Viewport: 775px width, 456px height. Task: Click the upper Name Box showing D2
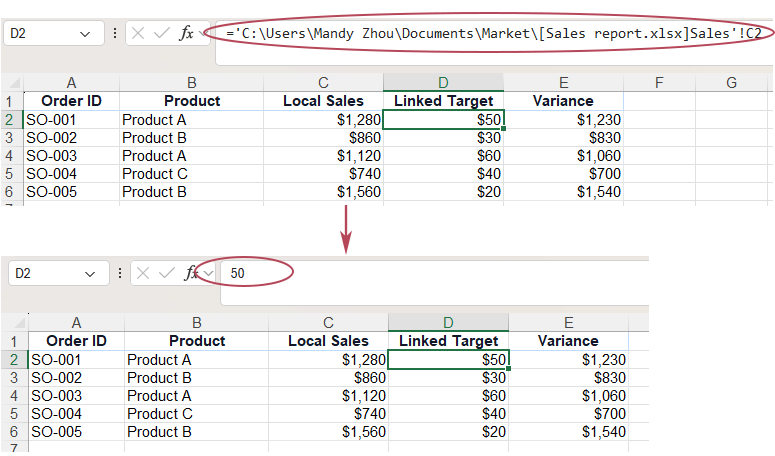click(40, 33)
